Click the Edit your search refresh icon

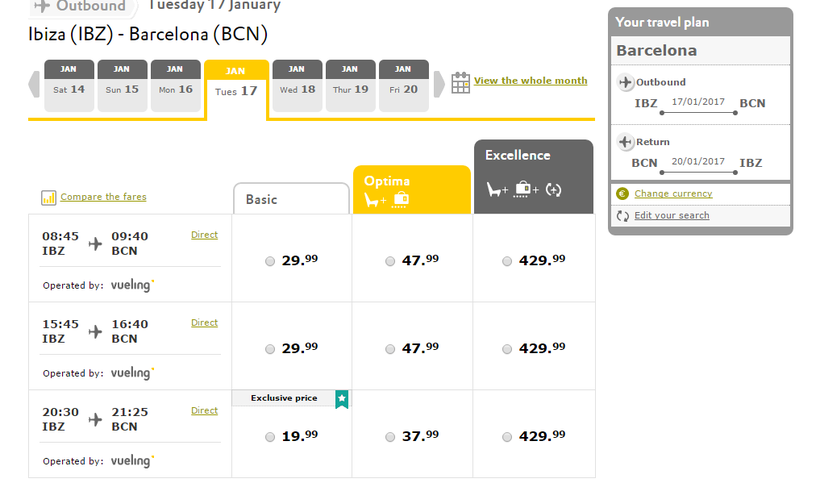(x=622, y=215)
